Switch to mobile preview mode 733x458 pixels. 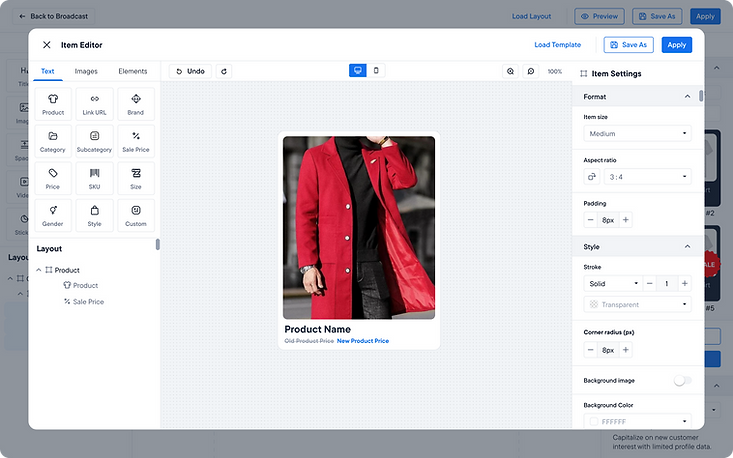[x=376, y=71]
